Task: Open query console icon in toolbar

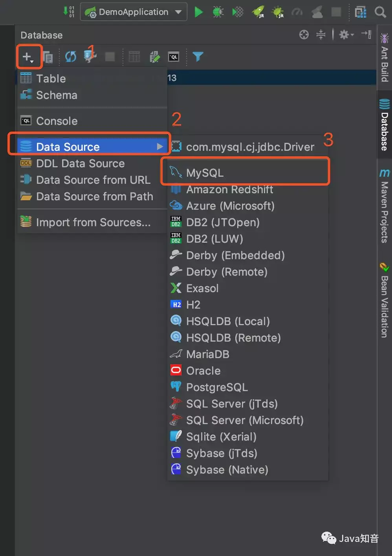Action: tap(174, 57)
